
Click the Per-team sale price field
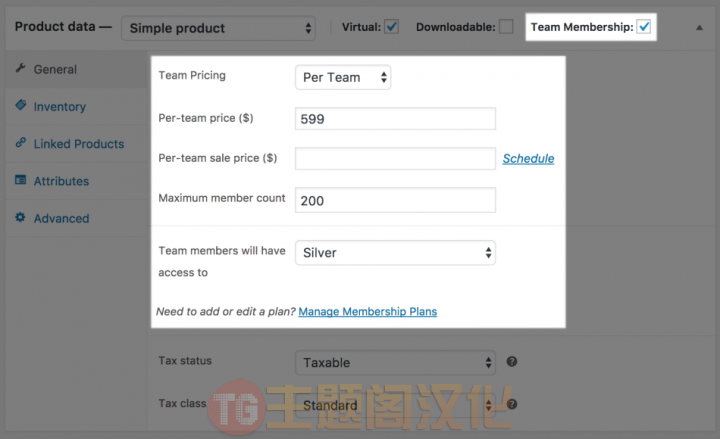[395, 158]
